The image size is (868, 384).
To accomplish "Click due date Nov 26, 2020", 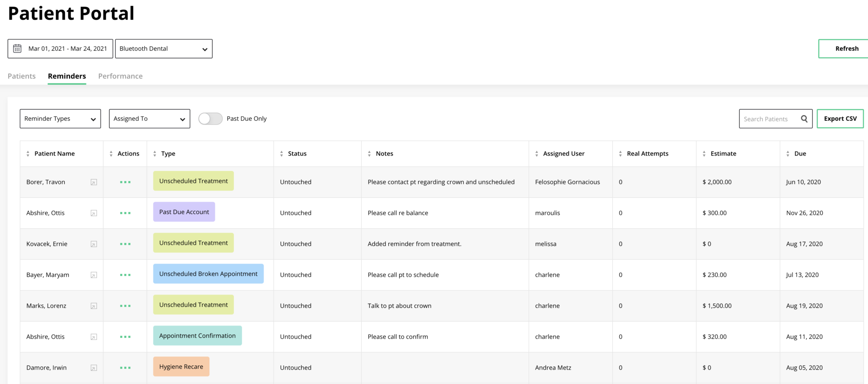I will [x=804, y=213].
